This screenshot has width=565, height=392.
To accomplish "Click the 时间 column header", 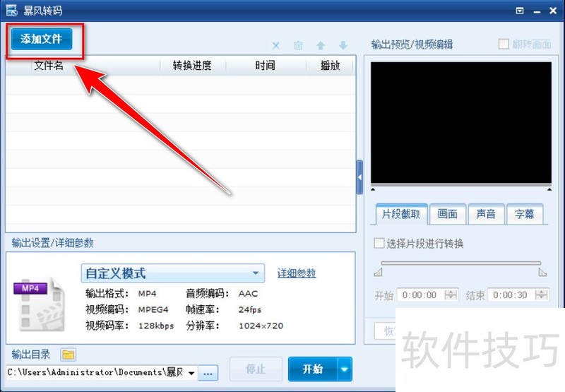I will click(266, 66).
